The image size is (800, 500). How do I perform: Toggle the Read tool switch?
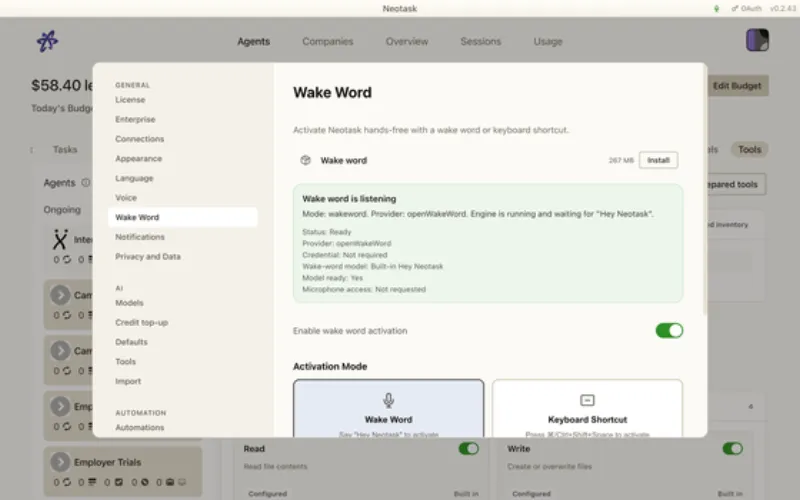coord(468,448)
